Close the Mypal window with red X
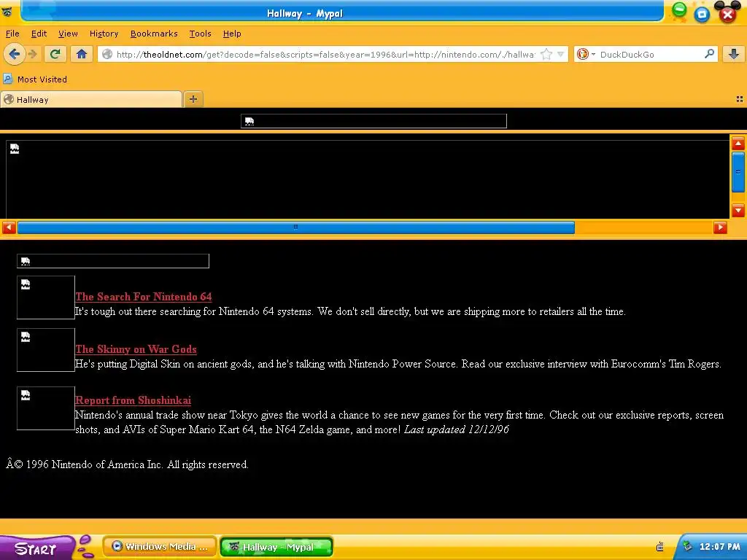 (728, 13)
